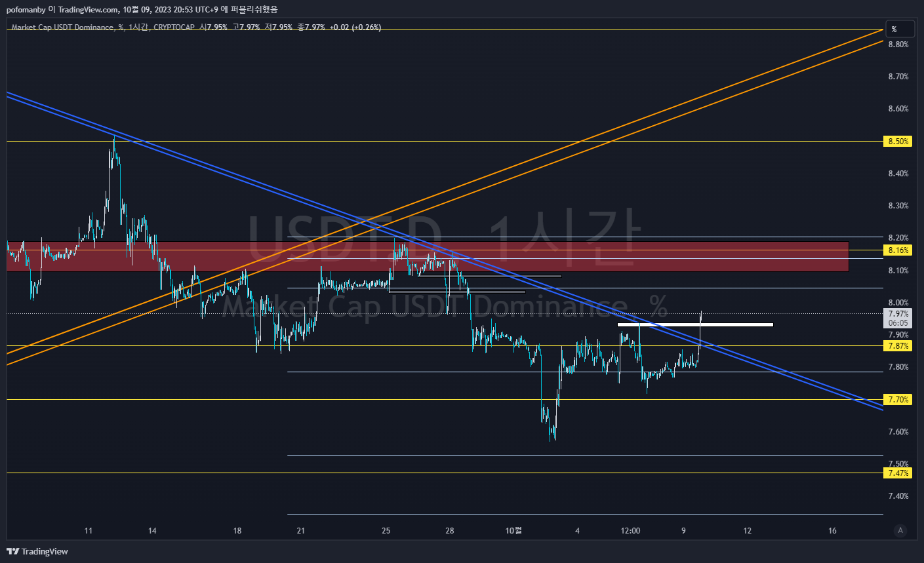
Task: Click the yellow 8.16% price label
Action: click(x=898, y=250)
